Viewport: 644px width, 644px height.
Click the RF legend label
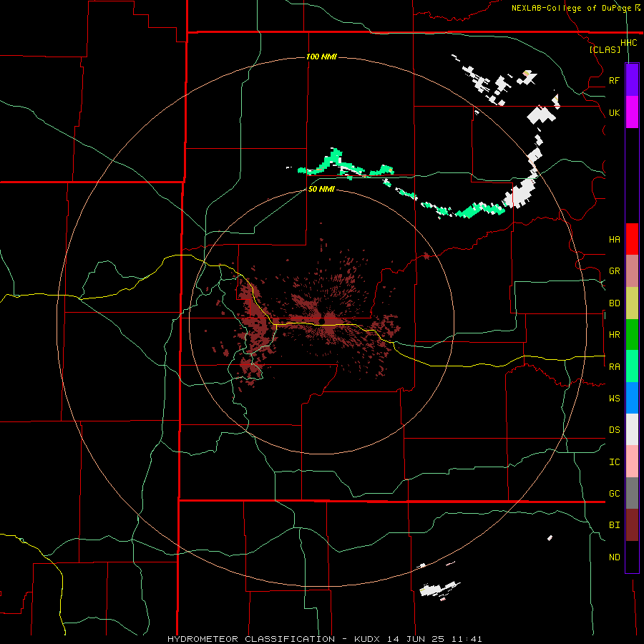pyautogui.click(x=614, y=80)
